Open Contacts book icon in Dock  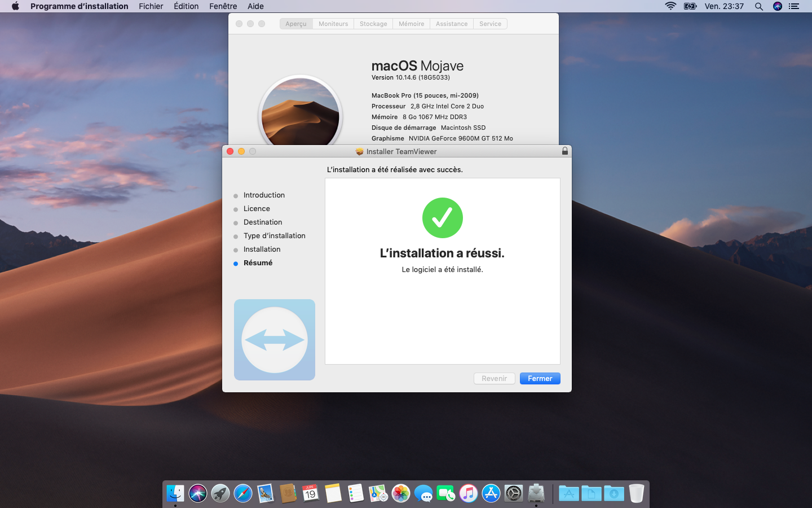click(288, 493)
